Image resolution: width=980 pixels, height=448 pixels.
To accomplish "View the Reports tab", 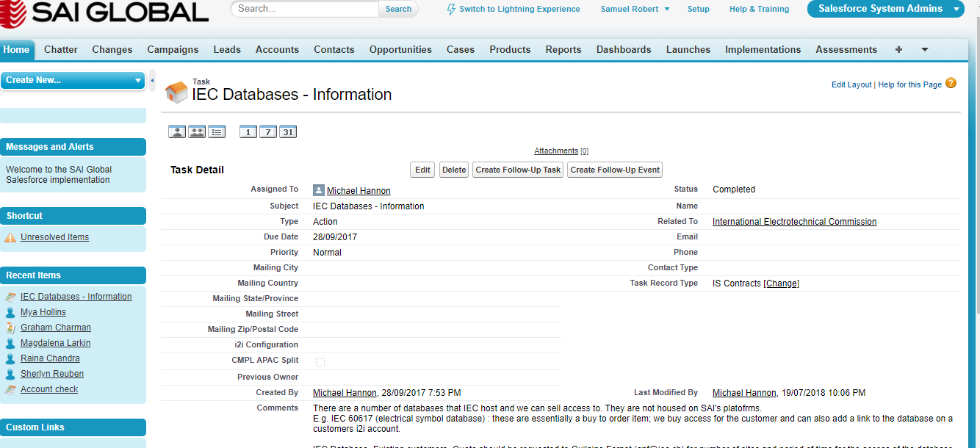I will [563, 49].
